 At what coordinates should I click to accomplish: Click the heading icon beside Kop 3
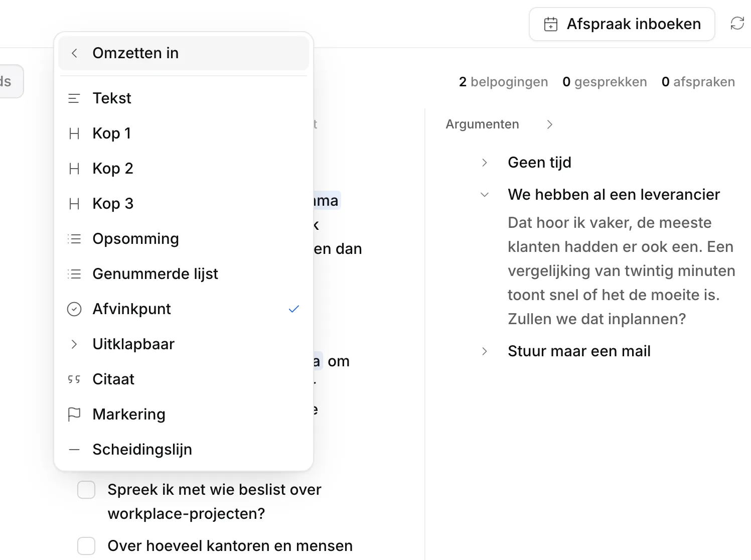tap(74, 204)
